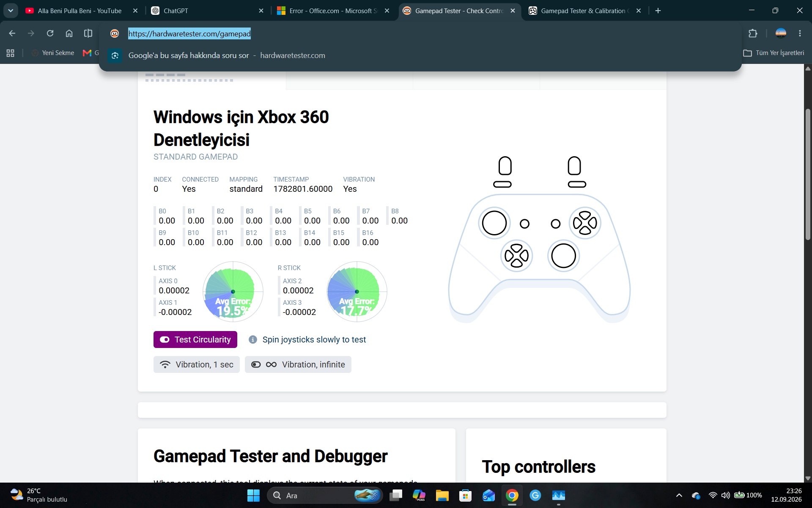The image size is (812, 508).
Task: Open Task View from the taskbar
Action: tap(396, 495)
